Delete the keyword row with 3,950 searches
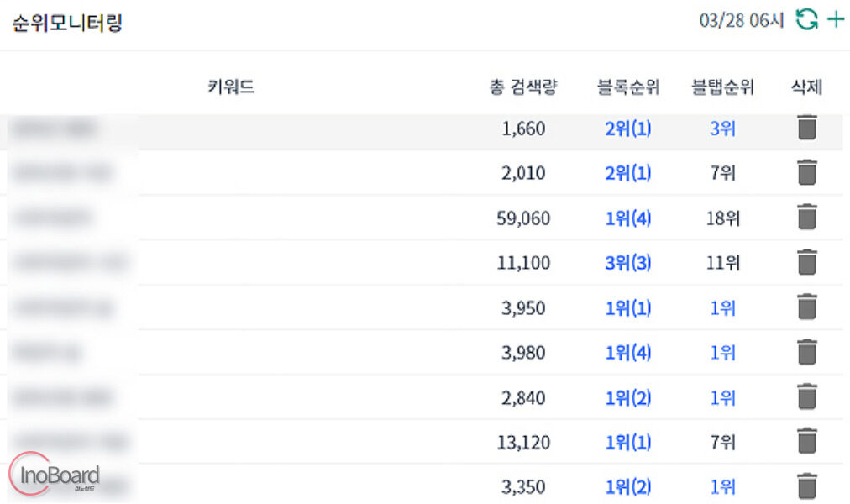This screenshot has width=850, height=504. [807, 307]
